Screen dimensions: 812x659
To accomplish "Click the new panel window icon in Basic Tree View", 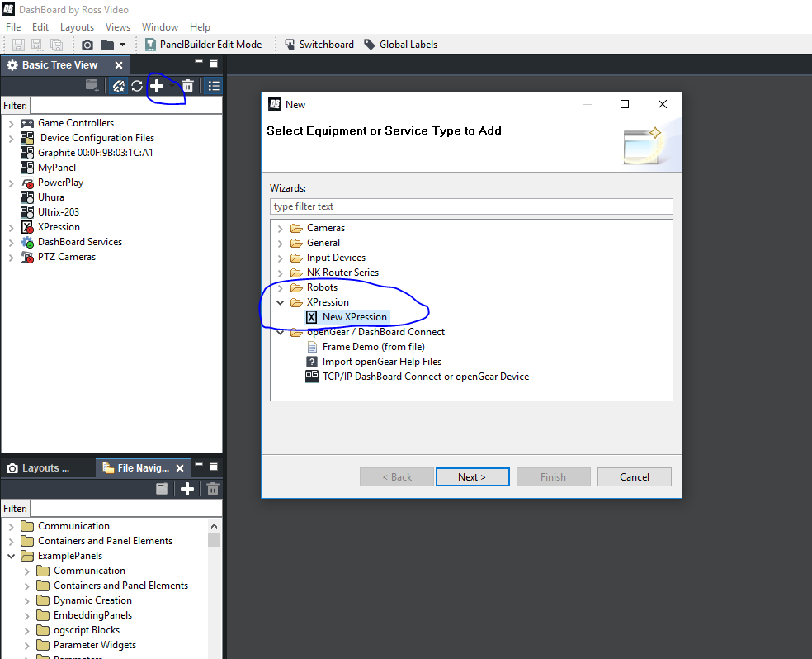I will [92, 86].
